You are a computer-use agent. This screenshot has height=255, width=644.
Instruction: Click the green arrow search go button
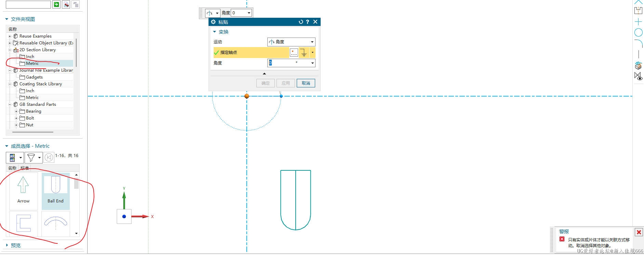pyautogui.click(x=56, y=4)
